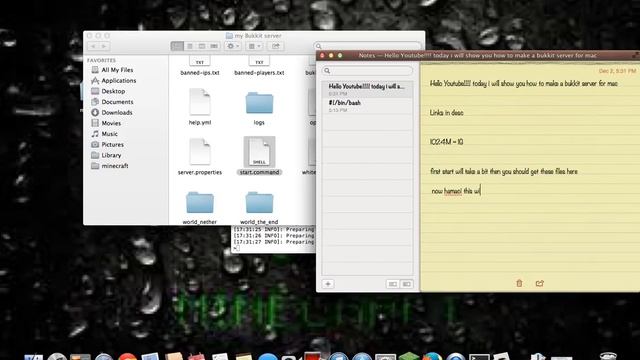The image size is (640, 360).
Task: Select the logs folder
Action: pos(259,103)
